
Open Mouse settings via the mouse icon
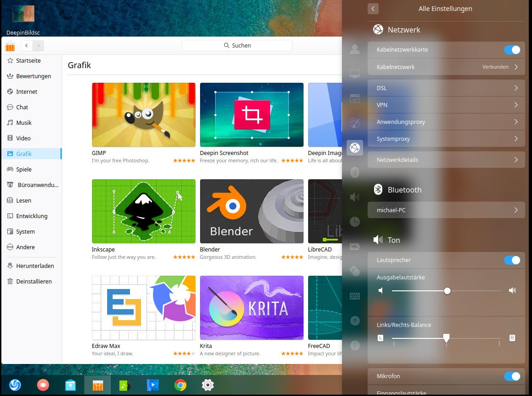click(354, 271)
